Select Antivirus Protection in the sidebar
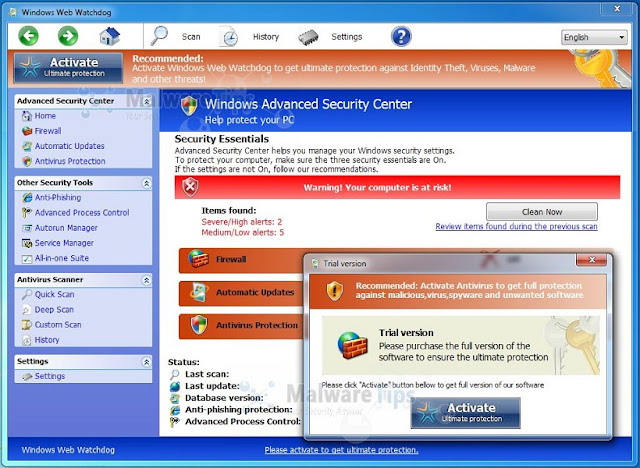This screenshot has height=468, width=640. click(70, 161)
